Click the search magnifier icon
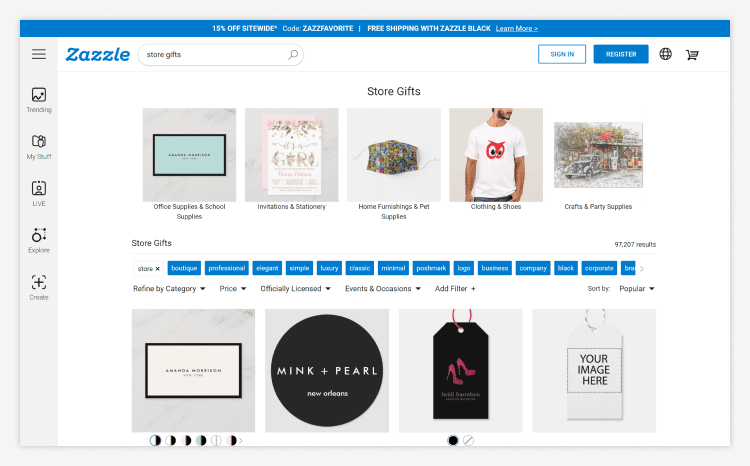 [x=293, y=55]
